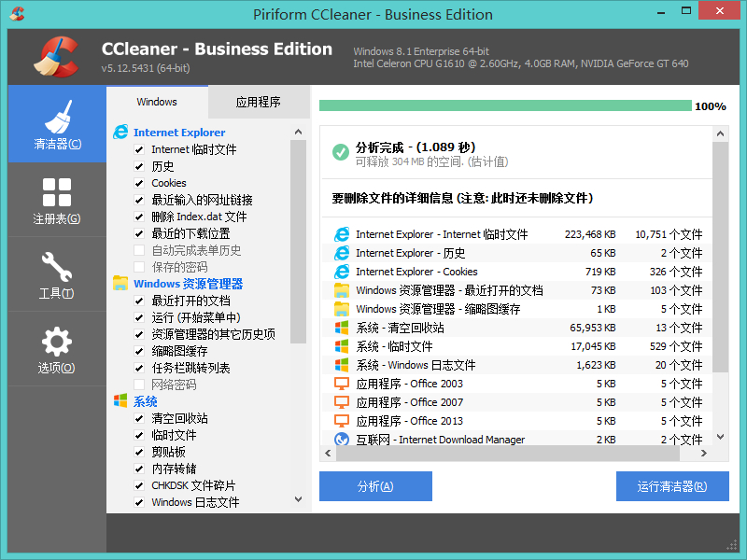This screenshot has width=747, height=560.
Task: Uncheck IE 历史 checkbox
Action: (139, 166)
